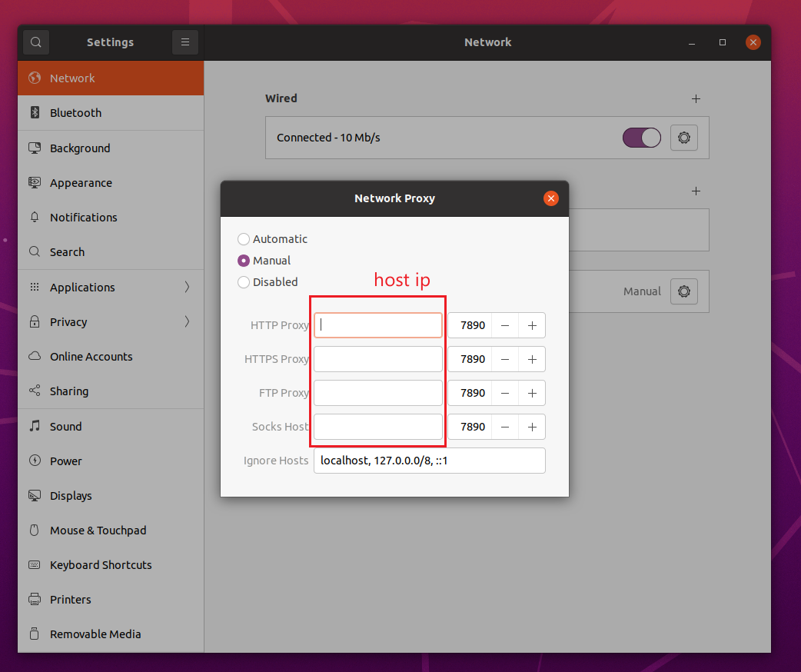Select the Disabled proxy radio button
This screenshot has width=801, height=672.
point(244,282)
